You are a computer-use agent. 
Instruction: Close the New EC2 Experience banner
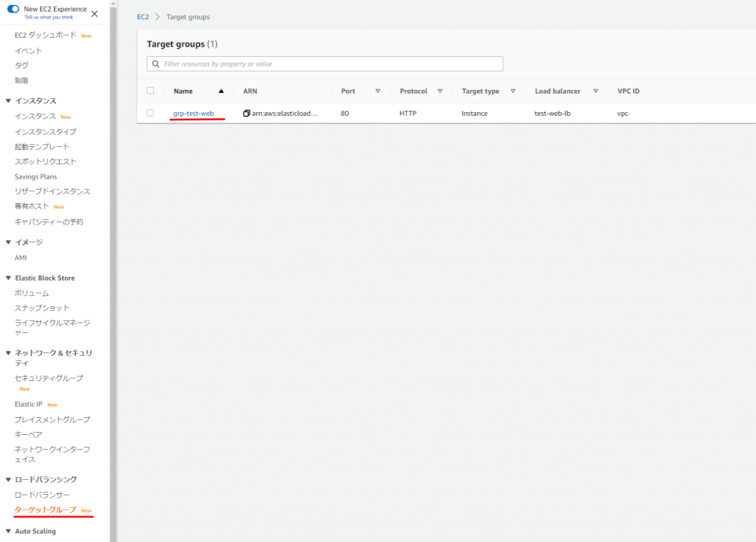[x=94, y=14]
